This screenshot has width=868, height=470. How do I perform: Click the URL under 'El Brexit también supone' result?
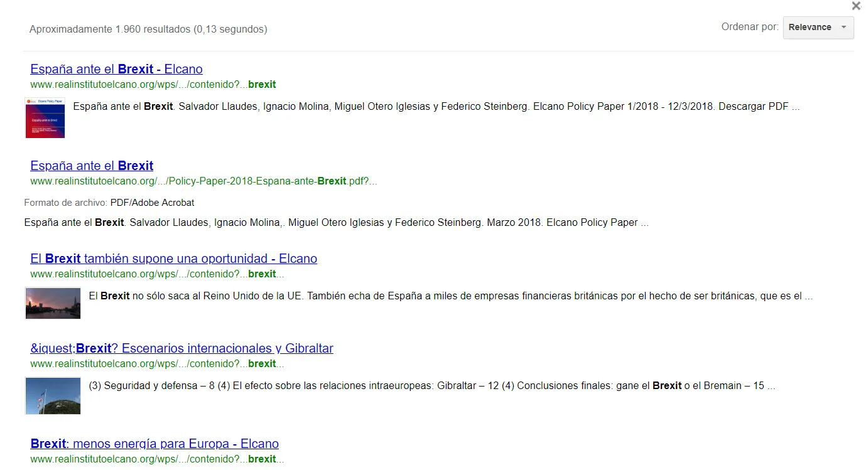[157, 274]
